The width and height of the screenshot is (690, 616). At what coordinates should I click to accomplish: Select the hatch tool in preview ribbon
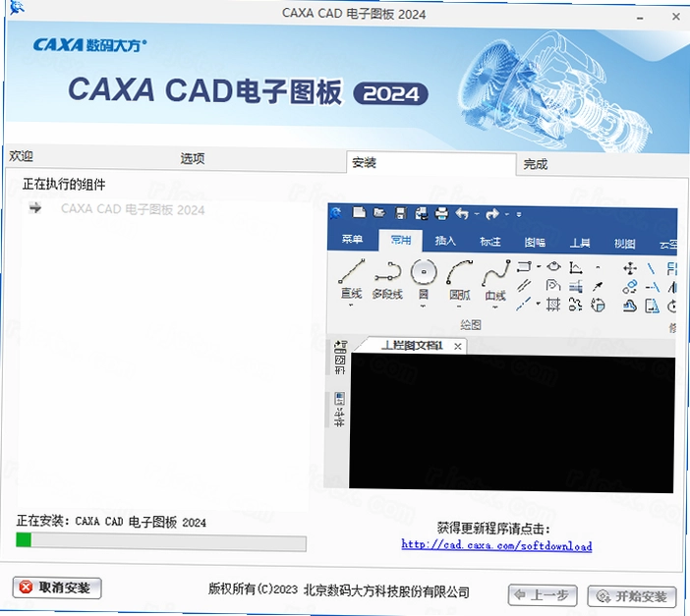coord(553,304)
